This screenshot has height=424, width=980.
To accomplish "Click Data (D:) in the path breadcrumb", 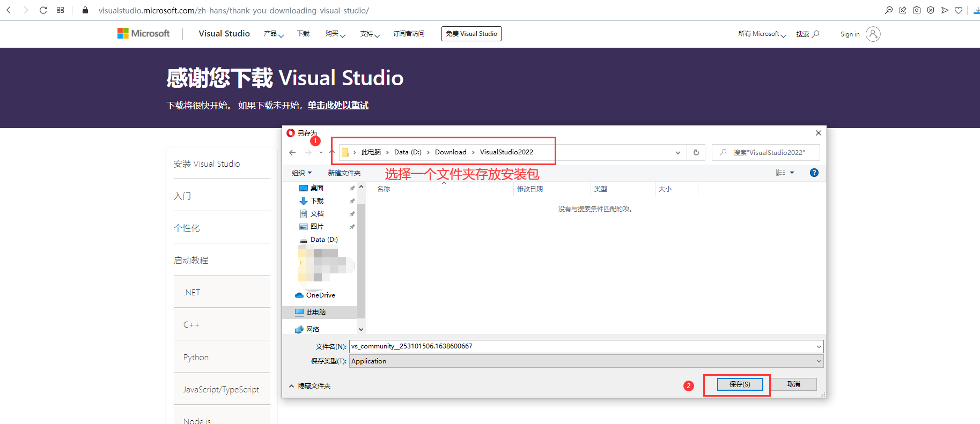I will coord(408,152).
